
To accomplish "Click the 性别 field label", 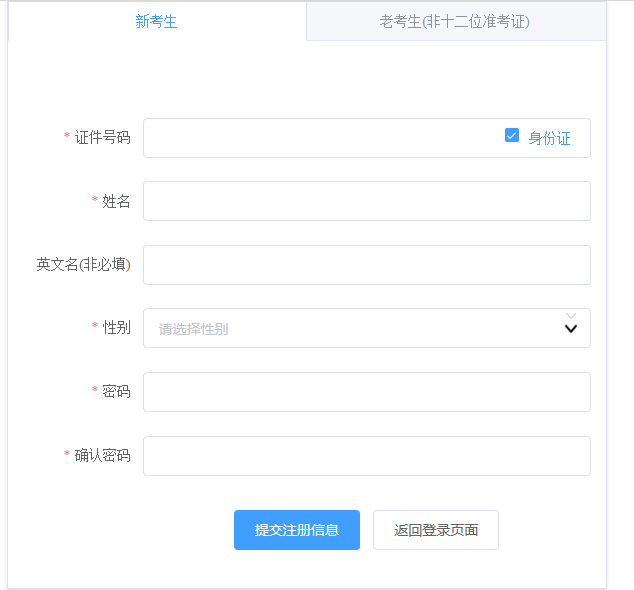I will pyautogui.click(x=116, y=328).
